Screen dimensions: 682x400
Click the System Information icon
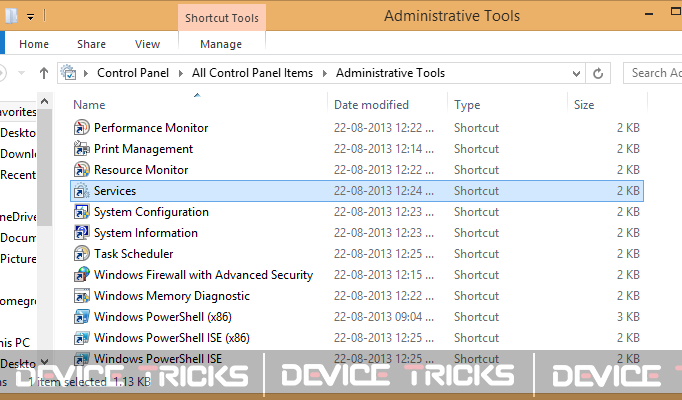click(x=81, y=233)
